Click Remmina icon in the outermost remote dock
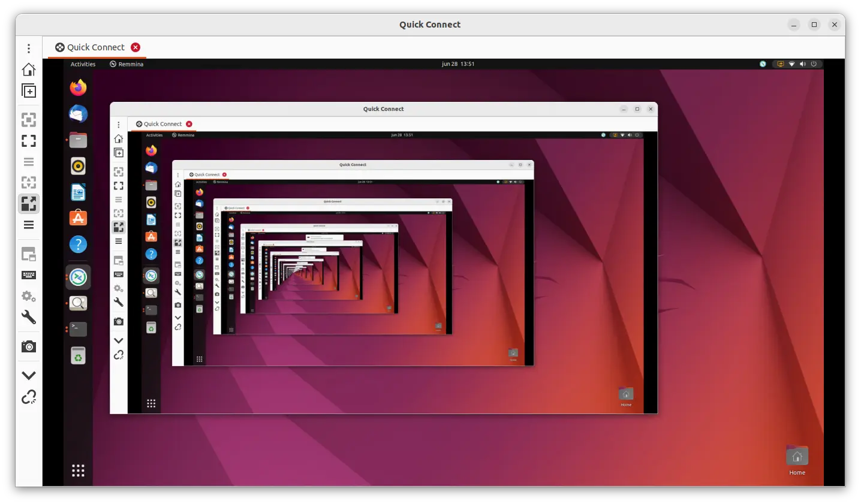The height and width of the screenshot is (504, 861). pos(78,277)
